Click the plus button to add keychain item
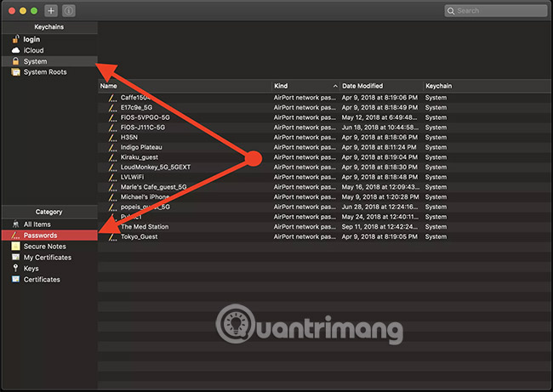The height and width of the screenshot is (392, 553). tap(51, 11)
